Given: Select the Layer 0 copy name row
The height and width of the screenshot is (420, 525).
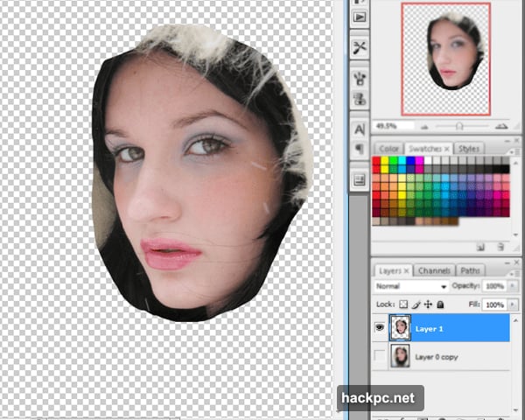Looking at the screenshot, I should 449,356.
